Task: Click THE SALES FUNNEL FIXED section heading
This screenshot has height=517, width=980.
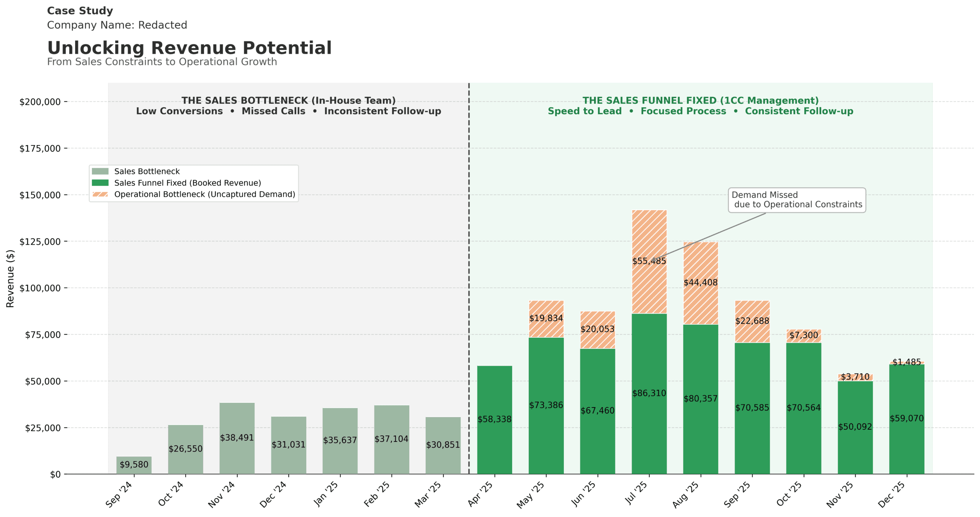Action: pos(701,100)
